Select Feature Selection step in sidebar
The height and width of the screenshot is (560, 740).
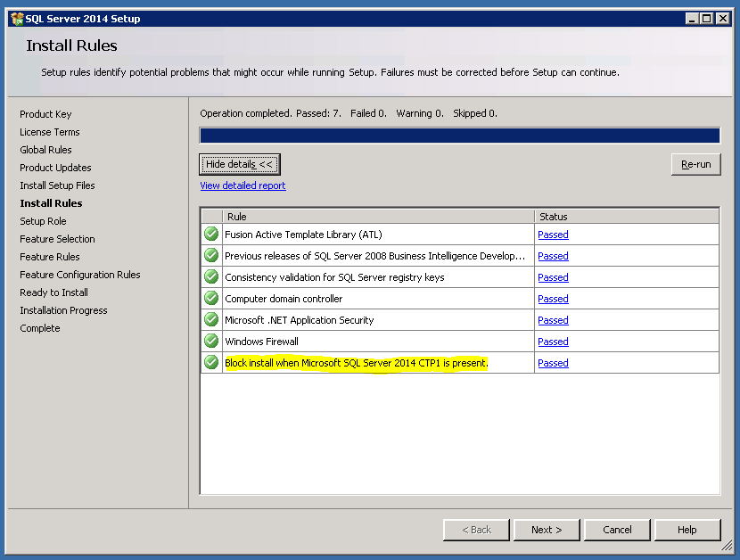57,239
